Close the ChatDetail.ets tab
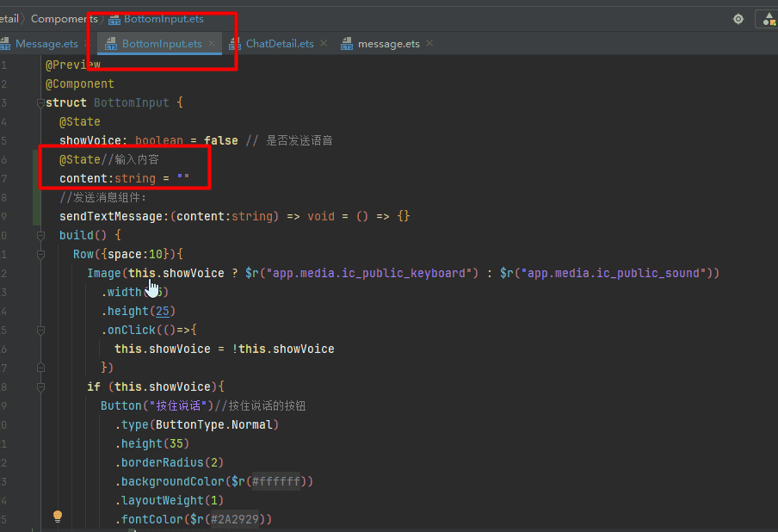The image size is (778, 532). pos(324,43)
